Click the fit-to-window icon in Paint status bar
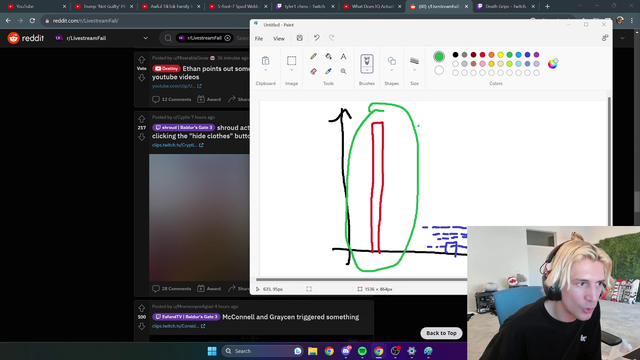The height and width of the screenshot is (360, 640). click(309, 289)
